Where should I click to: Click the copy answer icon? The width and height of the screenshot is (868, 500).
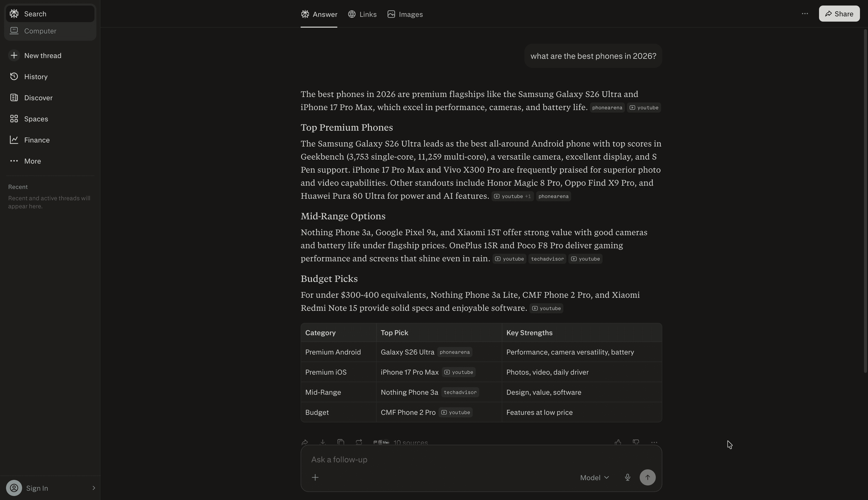[341, 442]
